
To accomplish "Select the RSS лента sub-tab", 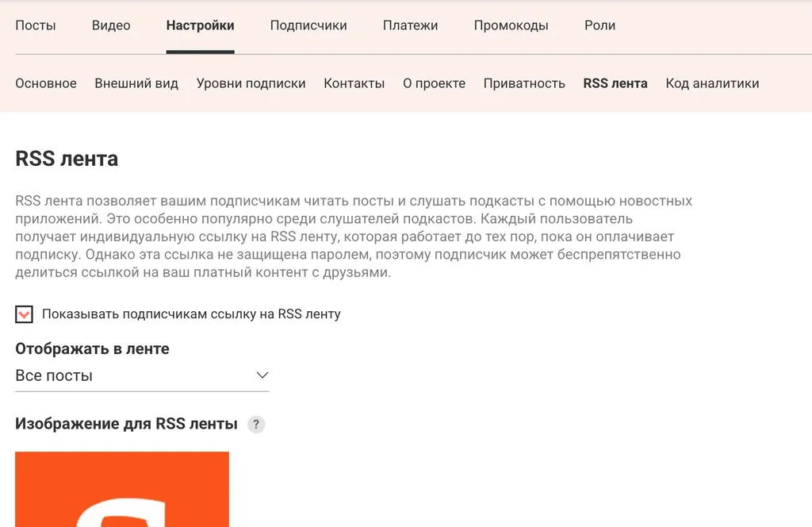I will point(615,83).
